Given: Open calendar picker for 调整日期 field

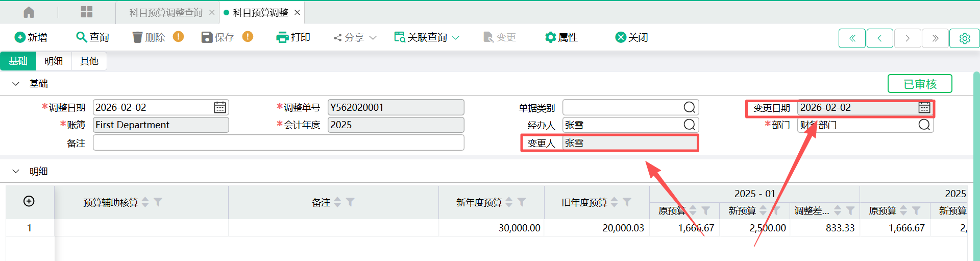Looking at the screenshot, I should point(220,107).
